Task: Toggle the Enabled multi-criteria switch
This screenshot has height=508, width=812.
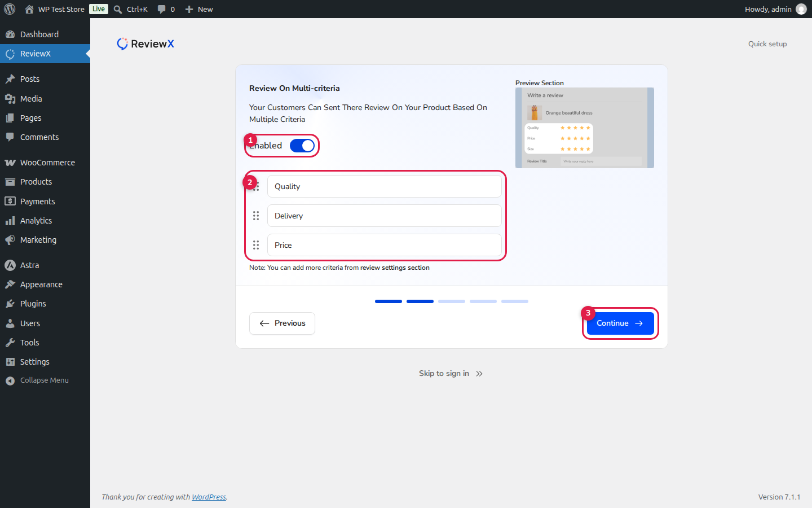Action: [x=302, y=146]
